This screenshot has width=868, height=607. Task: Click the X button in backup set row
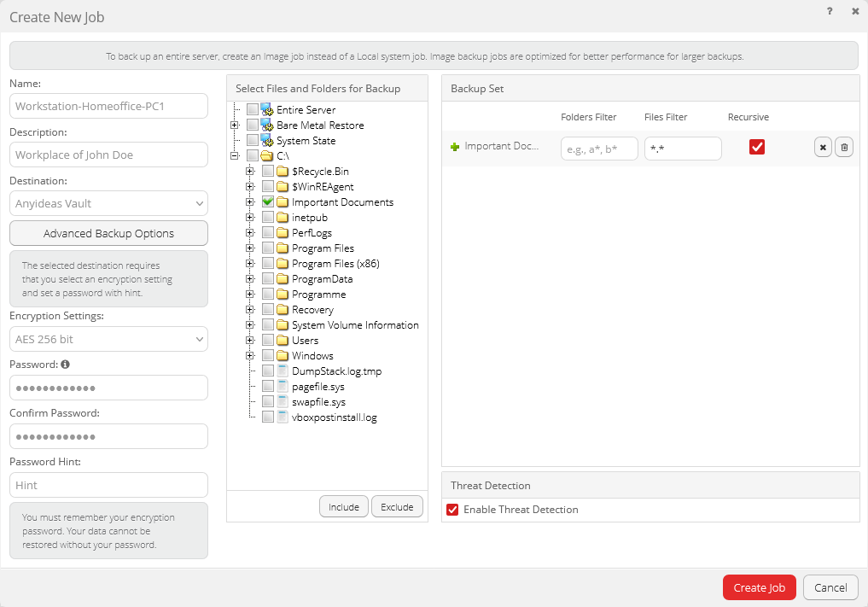tap(823, 148)
